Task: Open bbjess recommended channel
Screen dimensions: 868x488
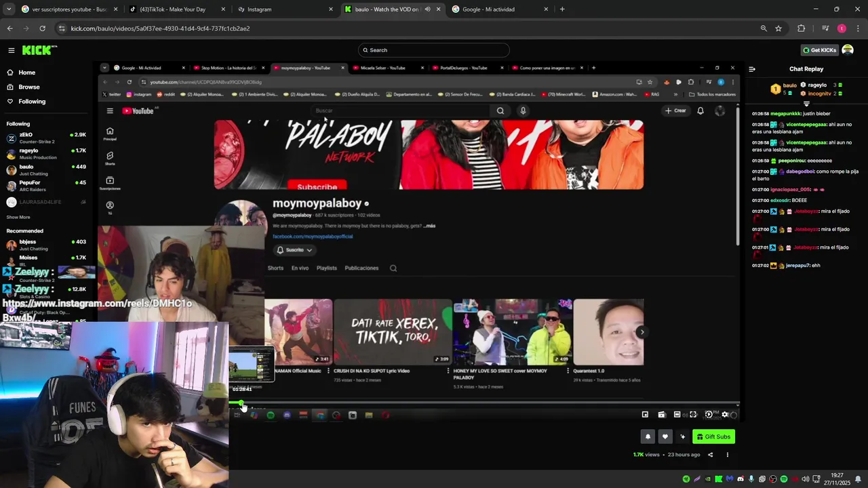Action: 46,245
